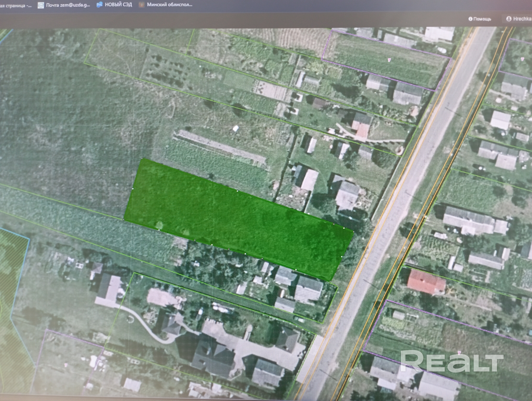Open the leftmost partially visible 'страница' bookmark

pyautogui.click(x=16, y=5)
